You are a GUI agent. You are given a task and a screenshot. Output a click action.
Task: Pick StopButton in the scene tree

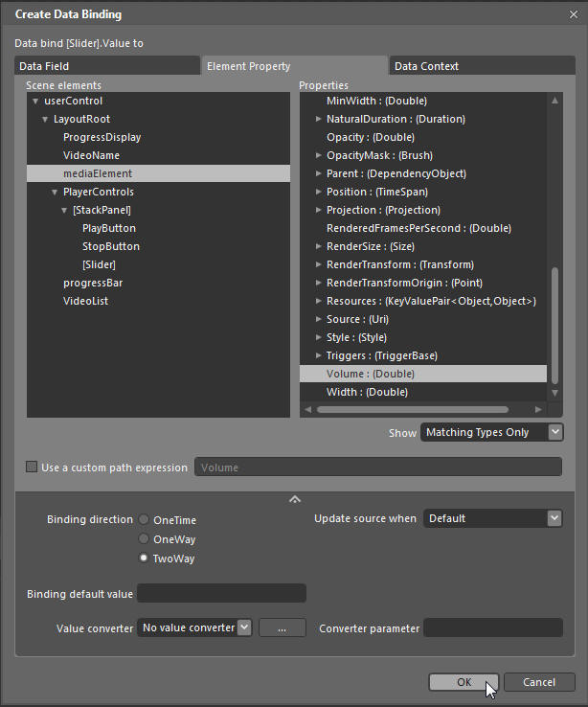pyautogui.click(x=111, y=246)
